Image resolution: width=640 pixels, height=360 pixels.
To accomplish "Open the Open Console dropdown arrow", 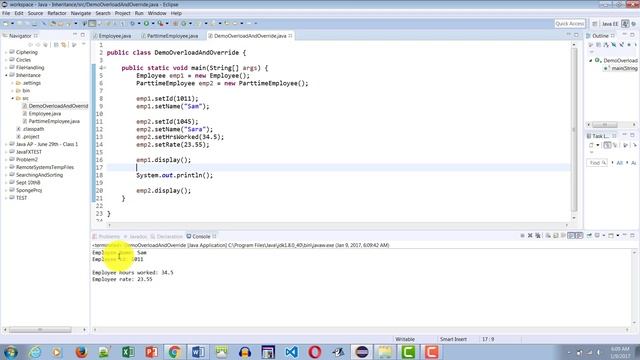I will click(618, 236).
